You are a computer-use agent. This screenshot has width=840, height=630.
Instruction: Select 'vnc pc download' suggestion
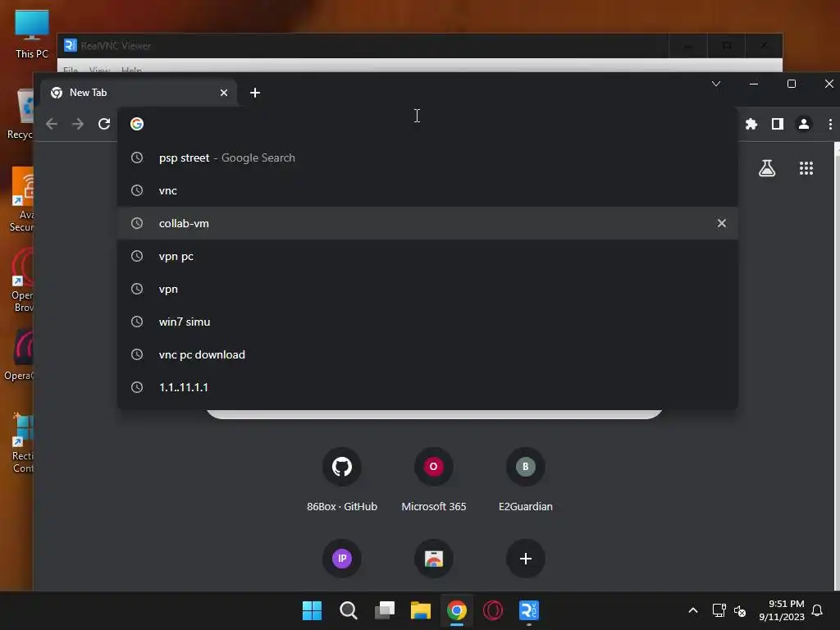click(427, 354)
